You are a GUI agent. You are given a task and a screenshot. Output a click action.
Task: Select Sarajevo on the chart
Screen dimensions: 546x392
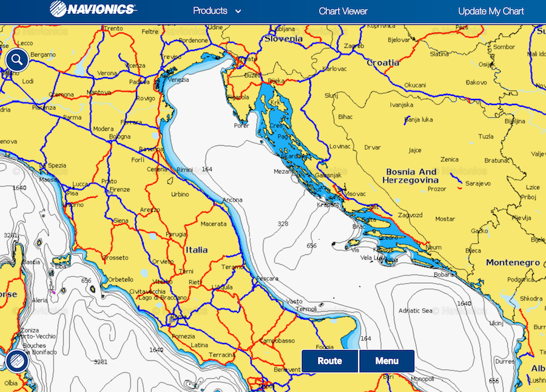[x=478, y=182]
